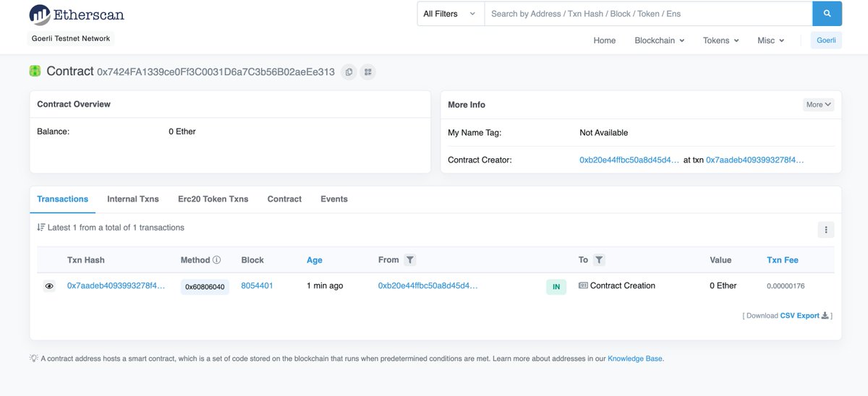The image size is (868, 396).
Task: Click the Goerli network button
Action: (826, 40)
